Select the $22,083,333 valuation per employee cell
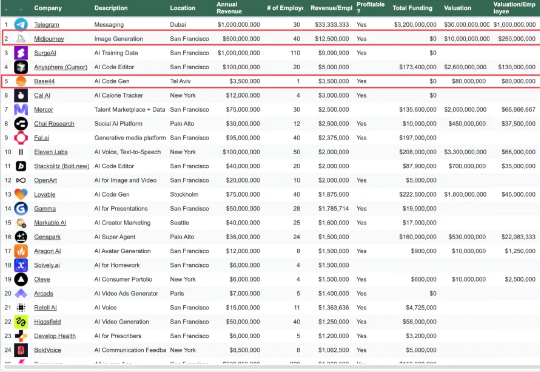Screen dimensions: 540x372 tap(518, 237)
